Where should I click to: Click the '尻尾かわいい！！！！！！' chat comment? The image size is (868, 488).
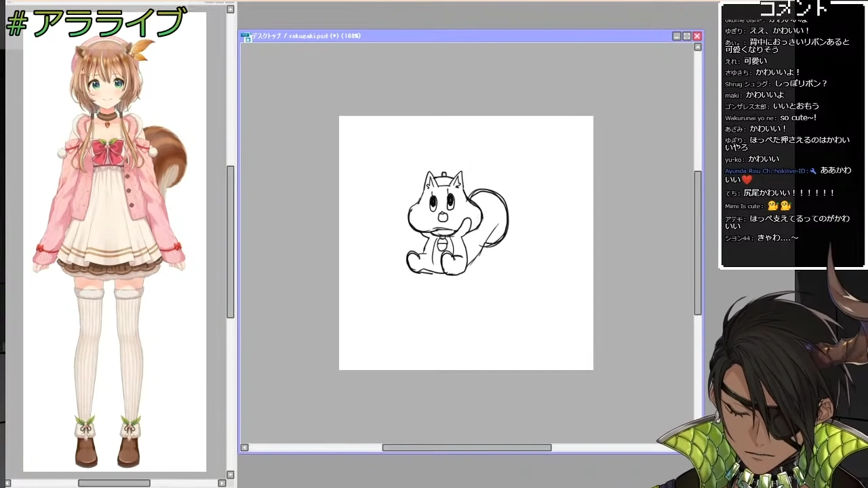(789, 193)
